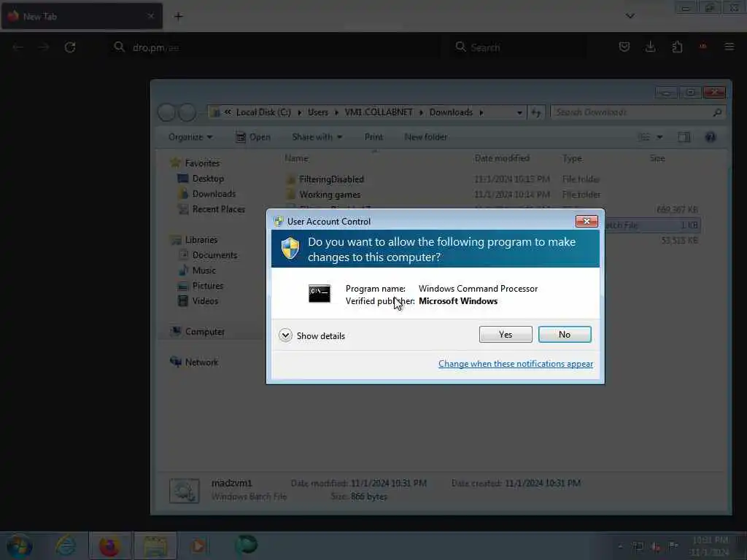
Task: Open the green taskbar application icon
Action: [247, 545]
